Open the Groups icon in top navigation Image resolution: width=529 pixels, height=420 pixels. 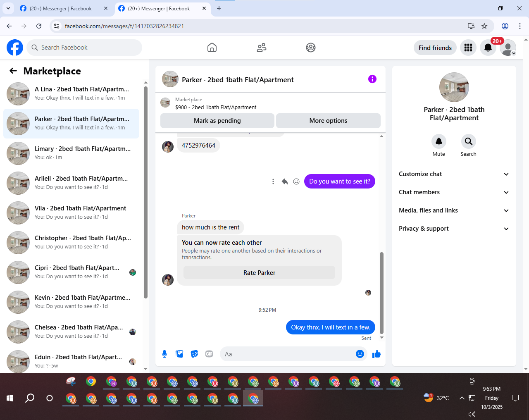(x=311, y=48)
